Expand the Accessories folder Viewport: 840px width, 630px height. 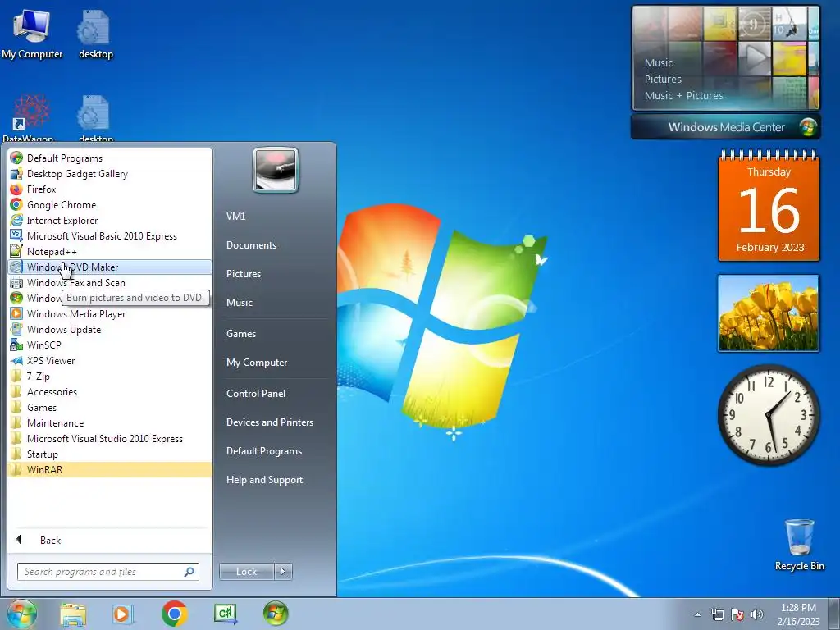[110, 391]
